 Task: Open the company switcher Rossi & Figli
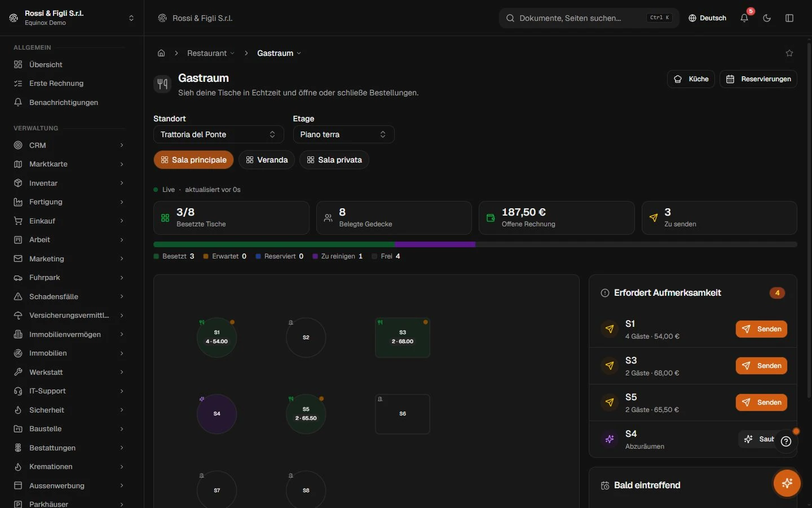[x=72, y=18]
